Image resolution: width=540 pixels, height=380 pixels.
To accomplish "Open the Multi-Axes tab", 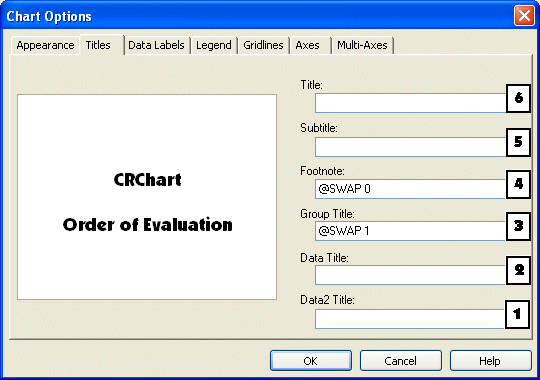I will pyautogui.click(x=363, y=45).
